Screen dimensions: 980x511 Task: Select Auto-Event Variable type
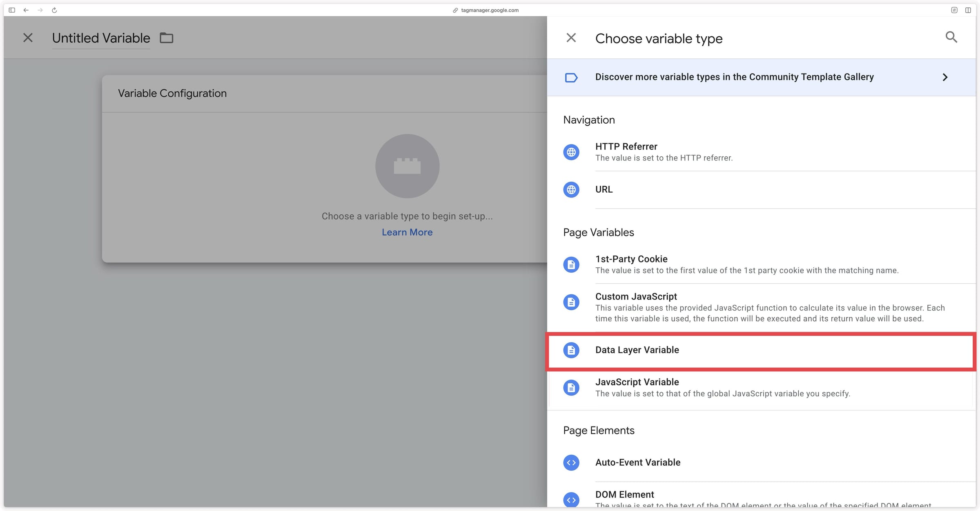[761, 462]
